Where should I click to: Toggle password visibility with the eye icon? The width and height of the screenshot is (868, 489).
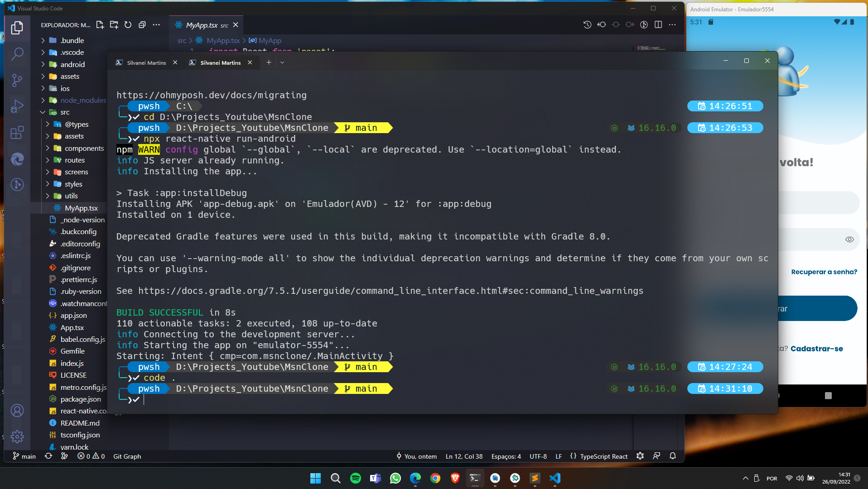[849, 239]
